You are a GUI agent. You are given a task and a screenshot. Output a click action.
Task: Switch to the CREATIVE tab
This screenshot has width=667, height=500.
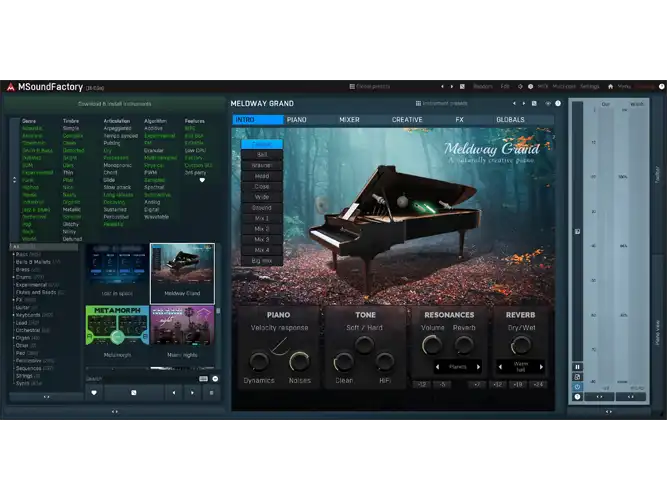click(x=407, y=120)
